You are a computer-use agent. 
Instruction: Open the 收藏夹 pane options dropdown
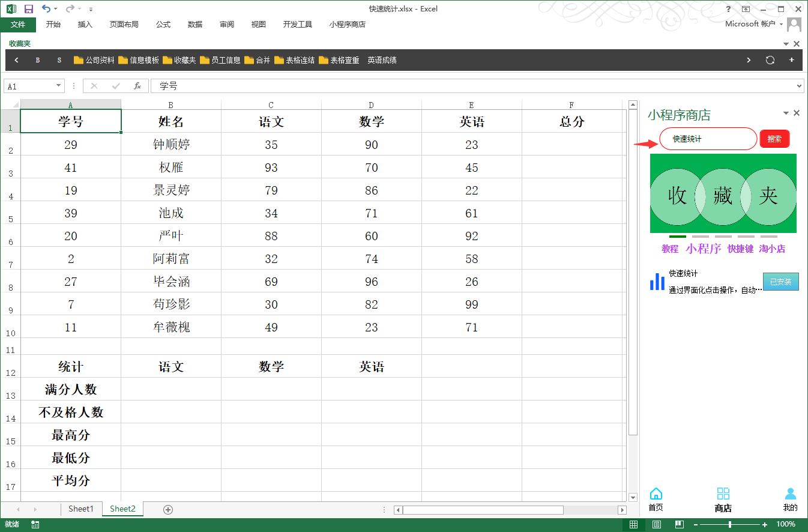click(x=786, y=44)
